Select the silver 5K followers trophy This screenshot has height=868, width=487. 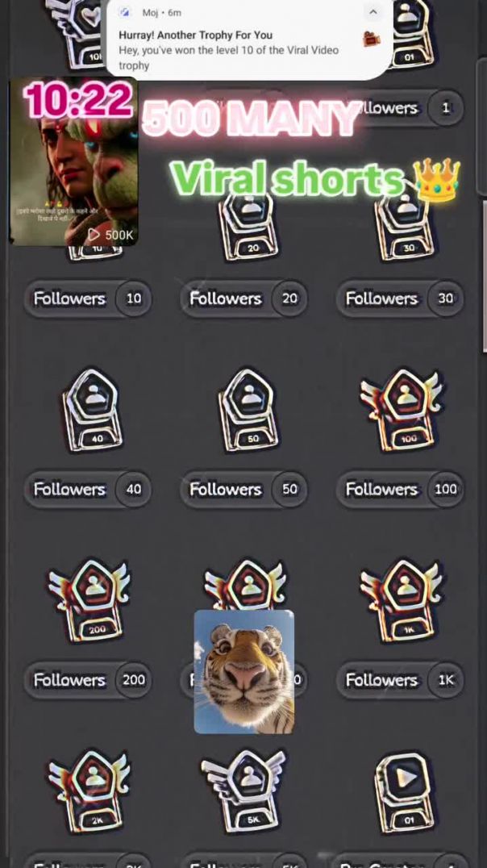[x=245, y=791]
